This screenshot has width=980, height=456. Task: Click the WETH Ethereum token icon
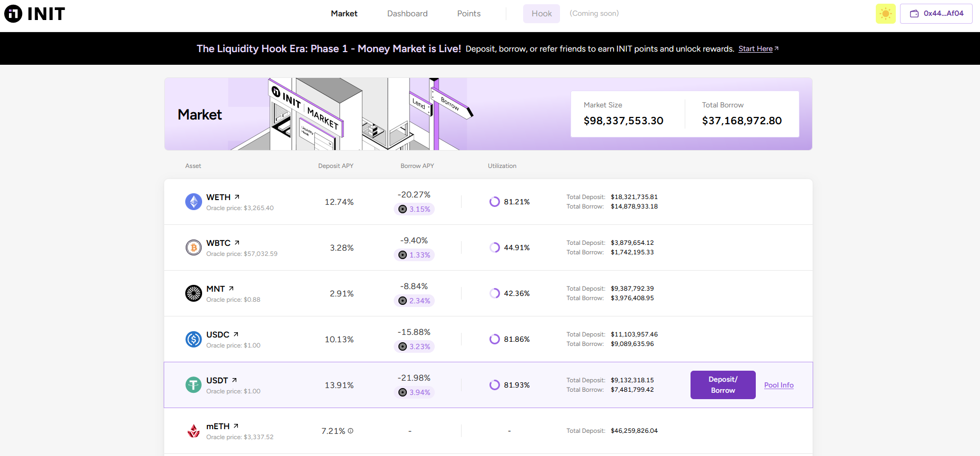pyautogui.click(x=194, y=202)
